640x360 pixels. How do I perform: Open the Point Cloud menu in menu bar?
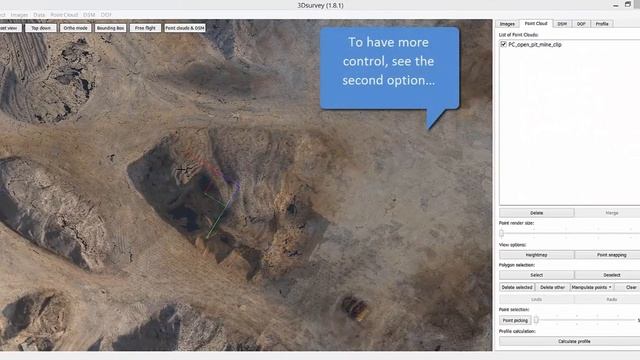64,15
